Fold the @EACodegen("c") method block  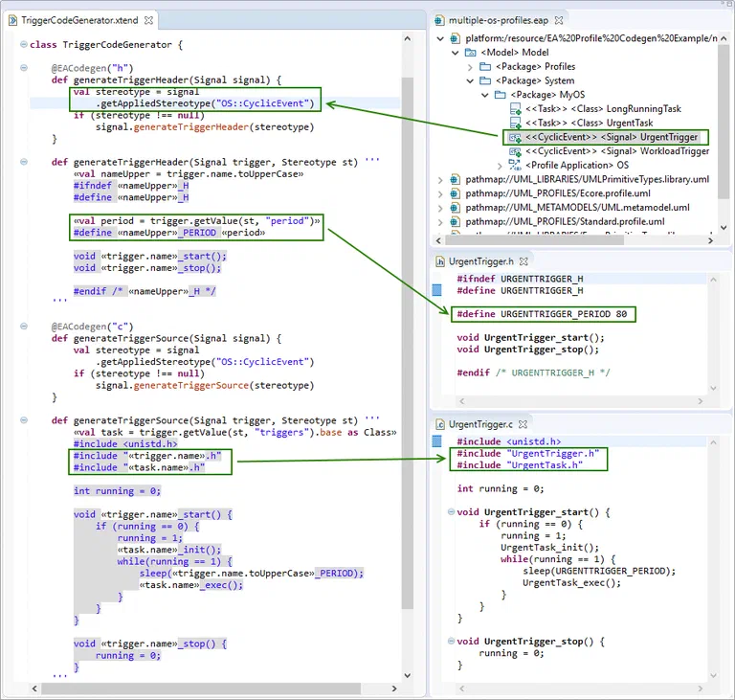[23, 327]
